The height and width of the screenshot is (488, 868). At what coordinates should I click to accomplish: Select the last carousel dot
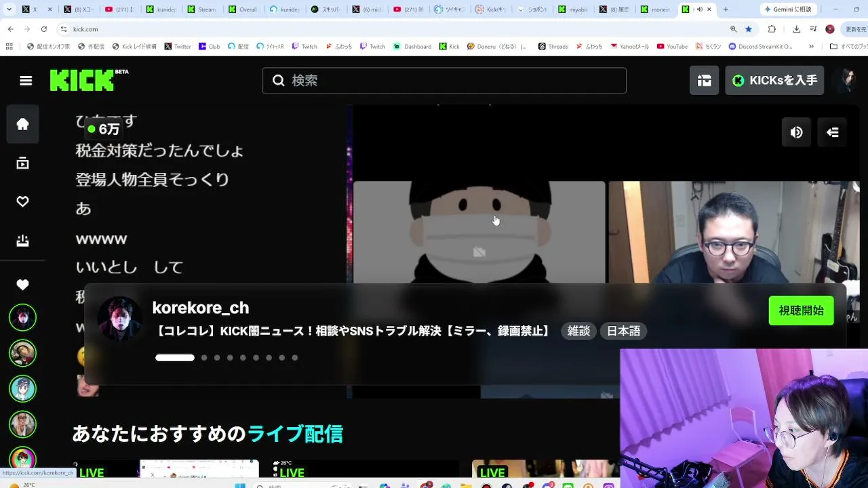coord(294,358)
